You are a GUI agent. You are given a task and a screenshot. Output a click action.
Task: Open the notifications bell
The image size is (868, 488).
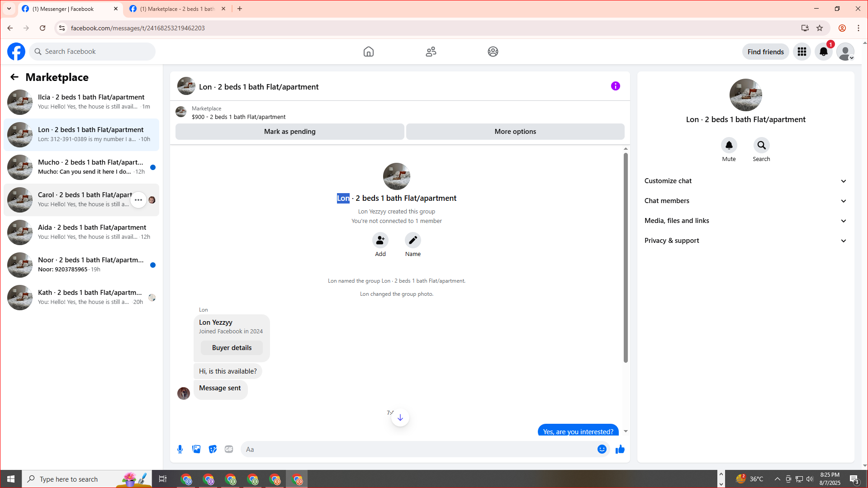tap(824, 52)
